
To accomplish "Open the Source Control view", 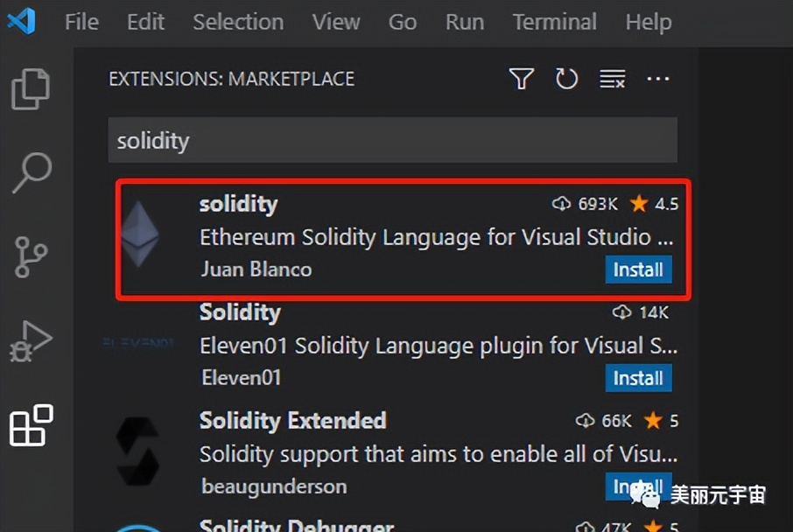I will pyautogui.click(x=32, y=256).
